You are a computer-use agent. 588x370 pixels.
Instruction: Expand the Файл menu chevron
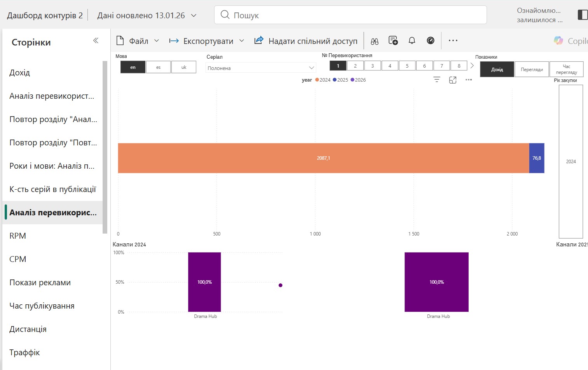[157, 41]
